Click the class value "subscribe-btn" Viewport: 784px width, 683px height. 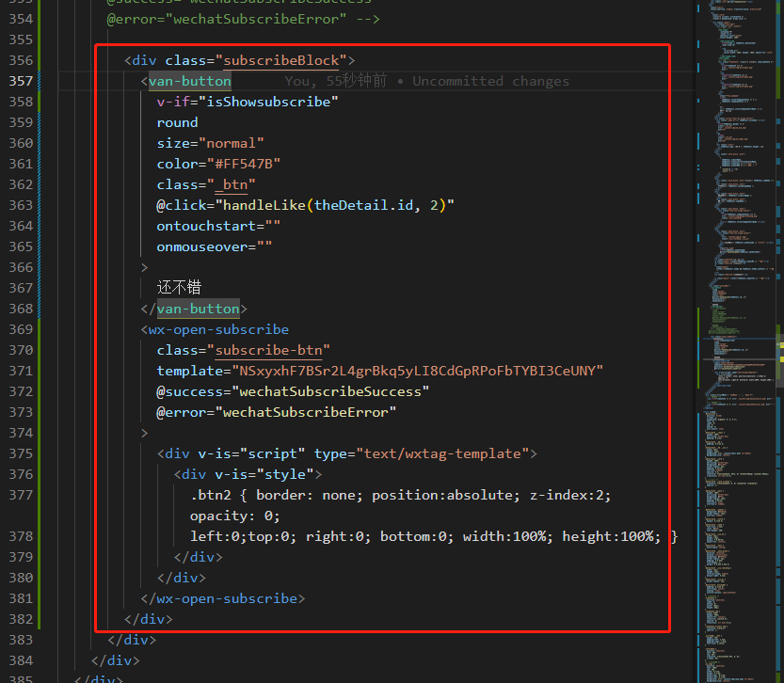(268, 351)
